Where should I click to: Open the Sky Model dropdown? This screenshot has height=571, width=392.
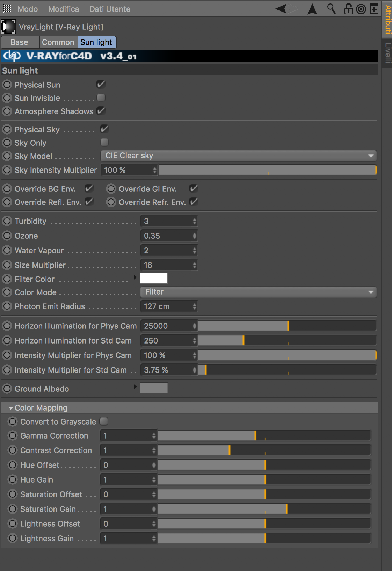pyautogui.click(x=238, y=156)
